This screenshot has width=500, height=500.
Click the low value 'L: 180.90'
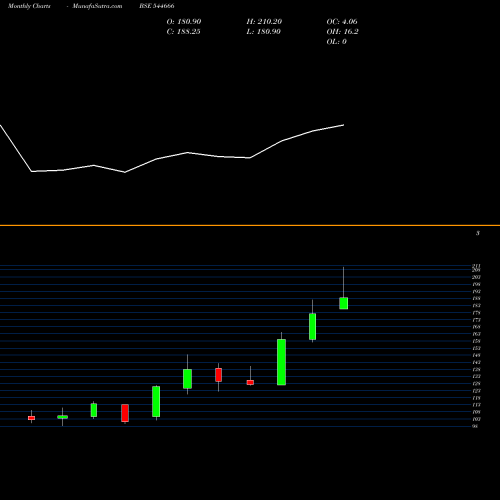[x=263, y=32]
